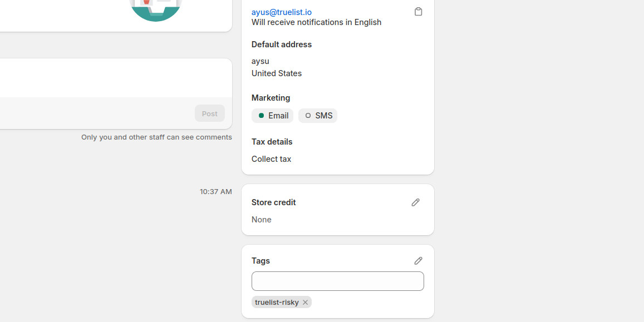Focus the Tags input field
The height and width of the screenshot is (322, 644).
338,281
